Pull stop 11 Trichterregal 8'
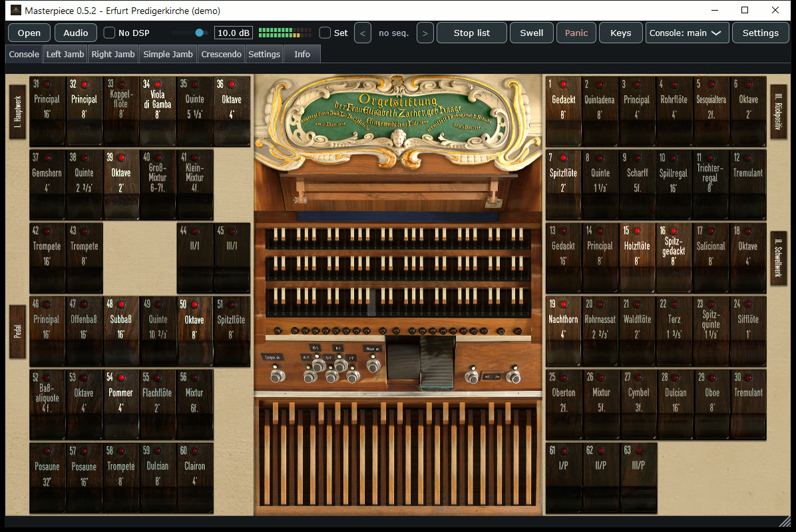Screen dimensions: 796x532 coord(711,185)
